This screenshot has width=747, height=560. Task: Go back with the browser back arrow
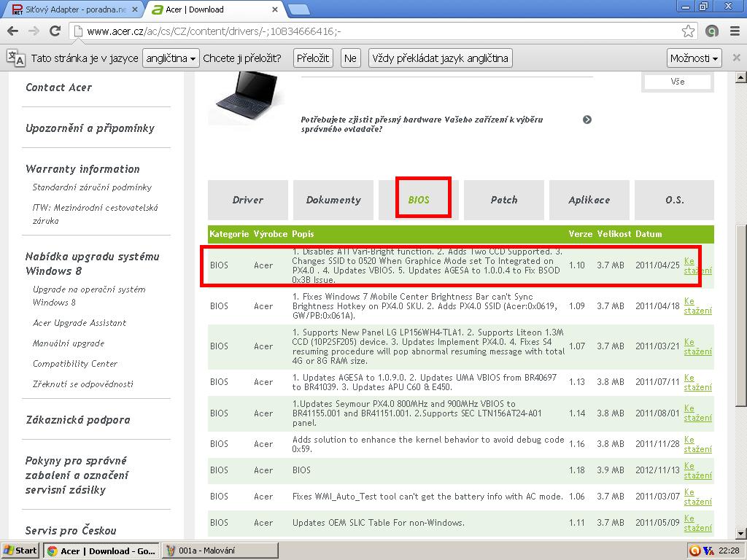(x=13, y=31)
